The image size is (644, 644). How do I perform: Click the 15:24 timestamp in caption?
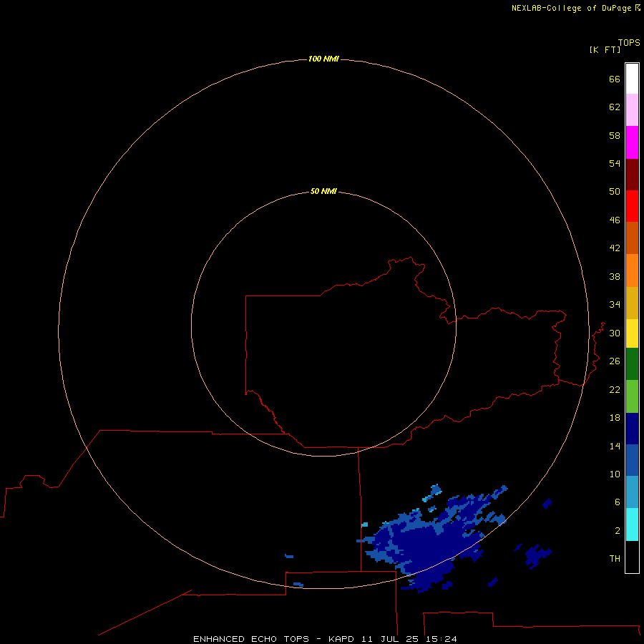pyautogui.click(x=441, y=639)
